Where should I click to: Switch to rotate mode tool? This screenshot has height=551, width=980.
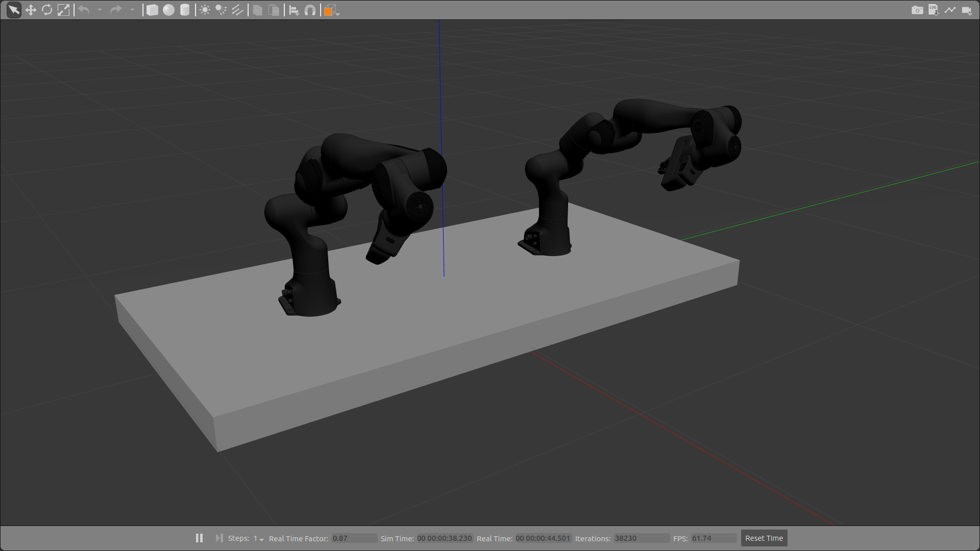pos(47,10)
